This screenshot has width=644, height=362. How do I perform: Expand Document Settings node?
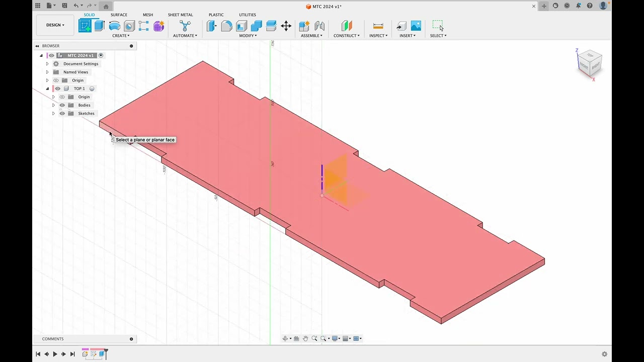pyautogui.click(x=47, y=64)
